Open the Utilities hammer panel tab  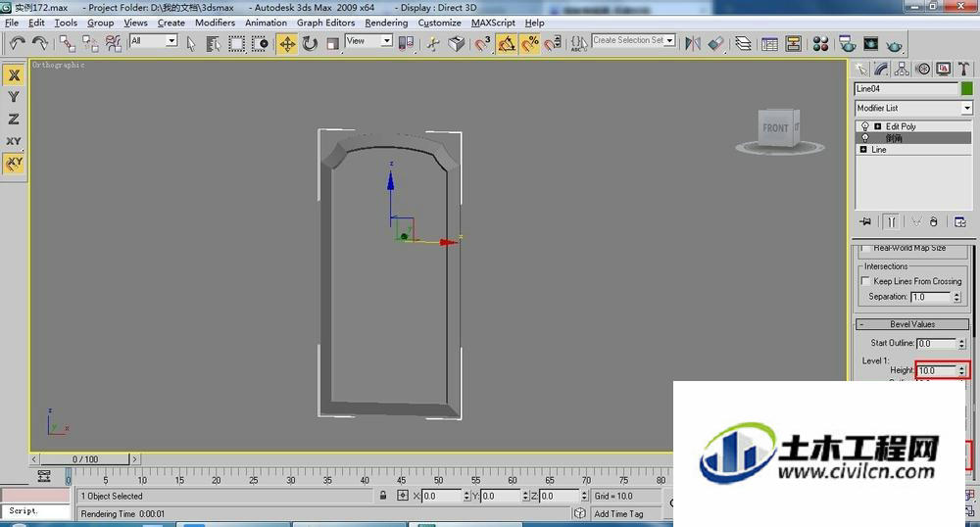(963, 69)
